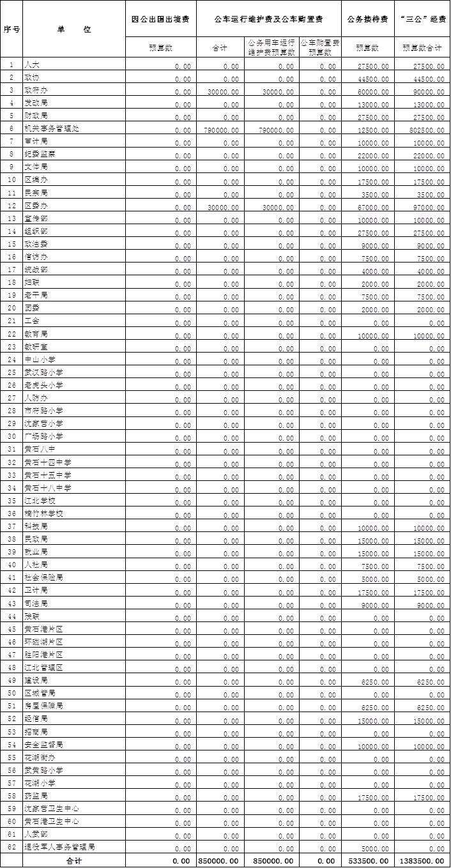The image size is (451, 868).
Task: Select row 1 unit name 人大
Action: pyautogui.click(x=32, y=65)
